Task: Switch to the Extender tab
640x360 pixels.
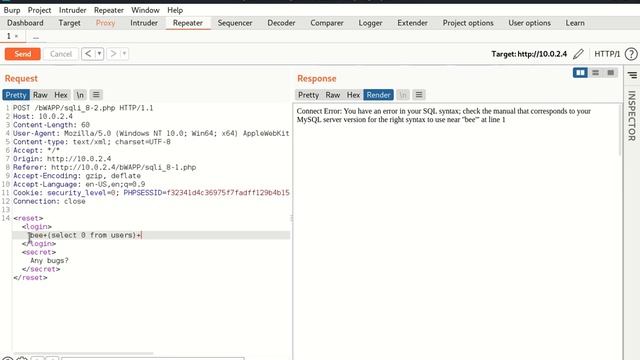Action: tap(412, 23)
